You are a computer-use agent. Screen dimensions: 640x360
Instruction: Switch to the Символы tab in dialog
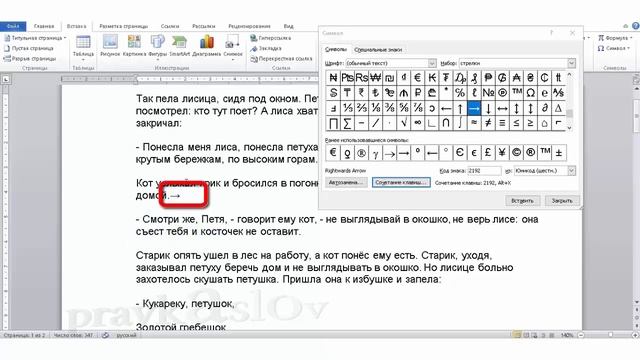coord(336,50)
